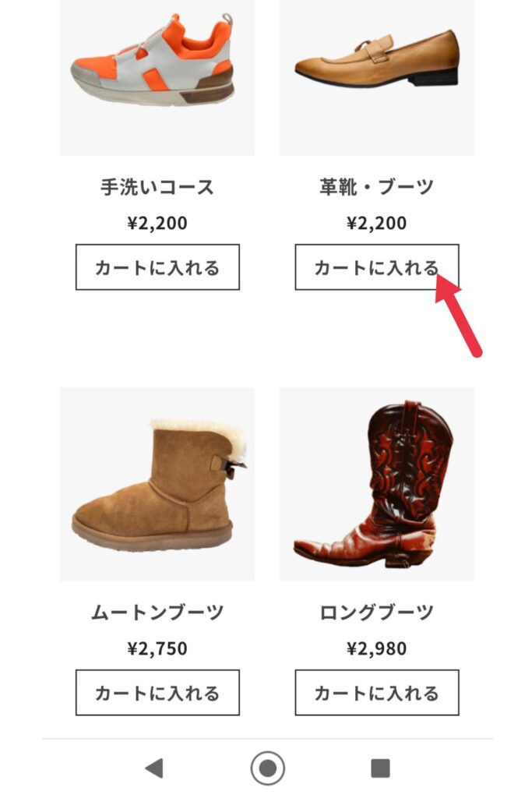The height and width of the screenshot is (798, 532).
Task: Add 手洗いコース to the cart
Action: (157, 267)
